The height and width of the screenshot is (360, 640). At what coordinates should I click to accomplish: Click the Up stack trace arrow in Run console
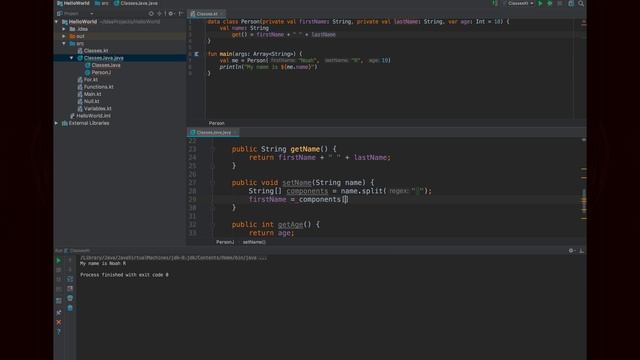click(70, 260)
